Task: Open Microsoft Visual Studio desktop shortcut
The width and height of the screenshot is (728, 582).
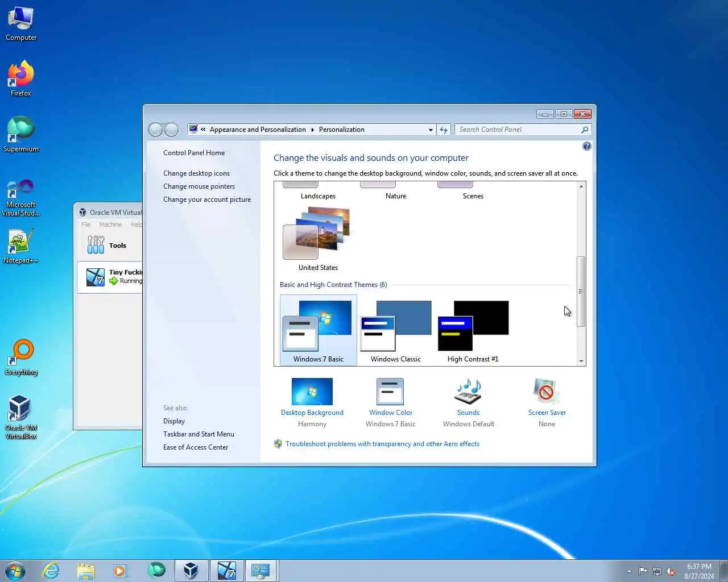Action: point(21,198)
